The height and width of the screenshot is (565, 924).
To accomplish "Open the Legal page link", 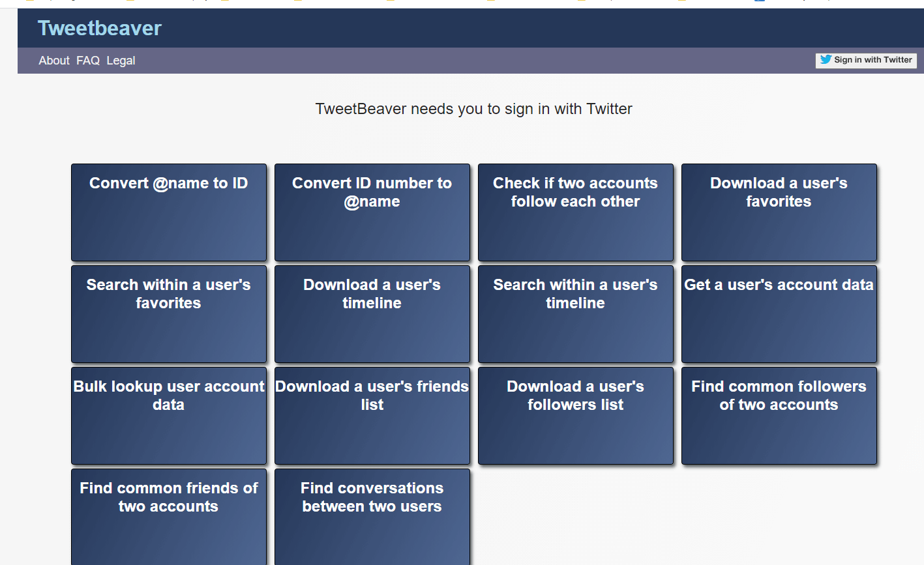I will pos(121,61).
